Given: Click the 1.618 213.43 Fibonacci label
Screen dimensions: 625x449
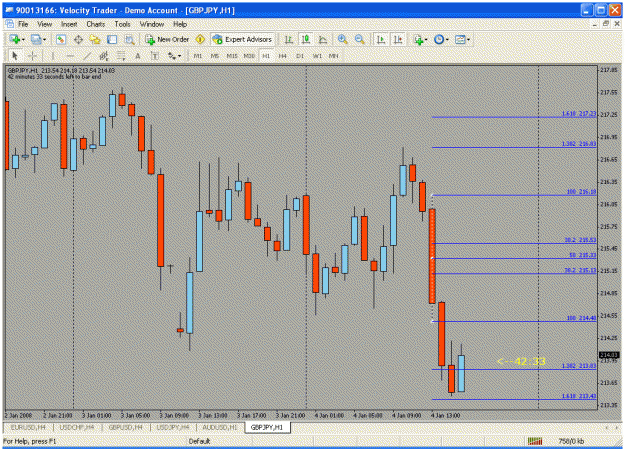Looking at the screenshot, I should click(x=579, y=396).
